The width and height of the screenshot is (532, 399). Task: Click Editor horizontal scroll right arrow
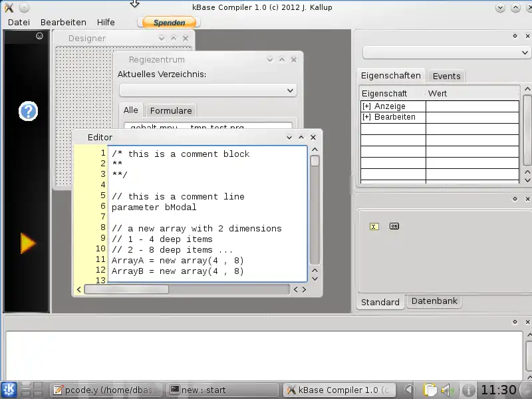point(304,289)
